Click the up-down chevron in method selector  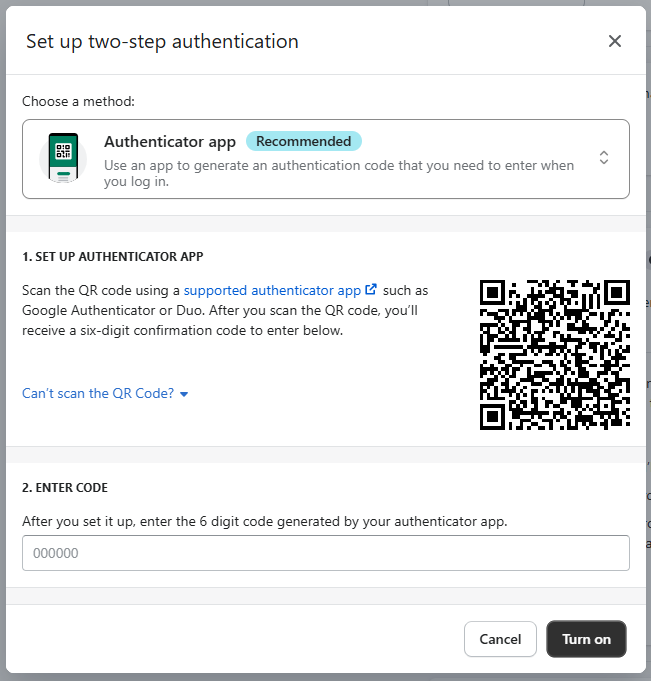click(604, 158)
